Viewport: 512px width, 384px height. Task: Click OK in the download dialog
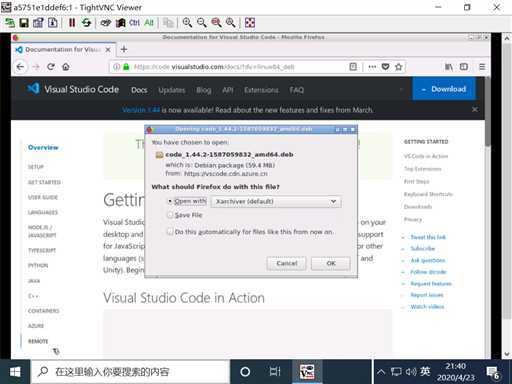(x=331, y=263)
